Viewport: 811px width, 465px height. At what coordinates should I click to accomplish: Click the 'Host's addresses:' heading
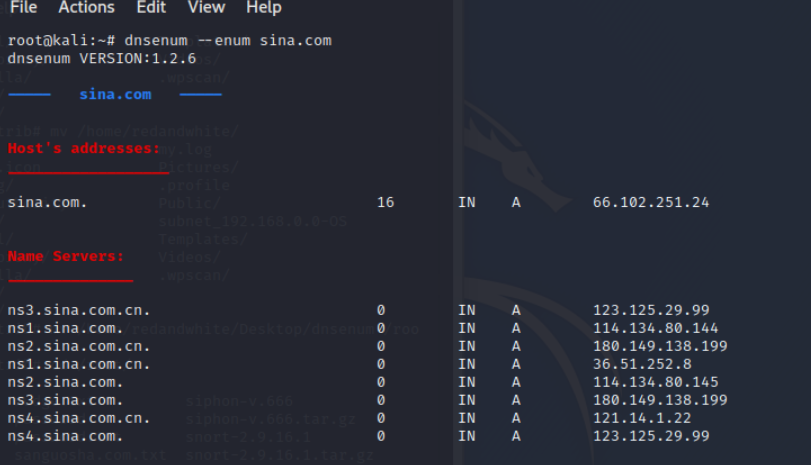pos(84,148)
